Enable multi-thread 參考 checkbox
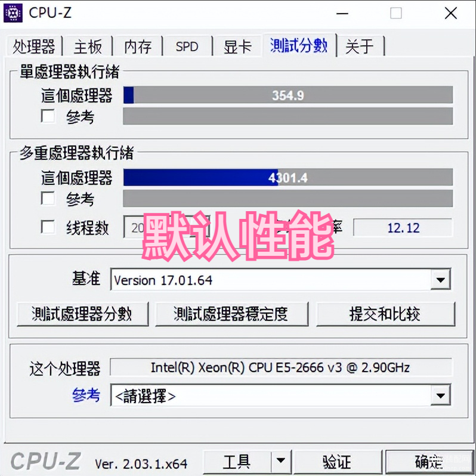The width and height of the screenshot is (476, 476). tap(48, 199)
